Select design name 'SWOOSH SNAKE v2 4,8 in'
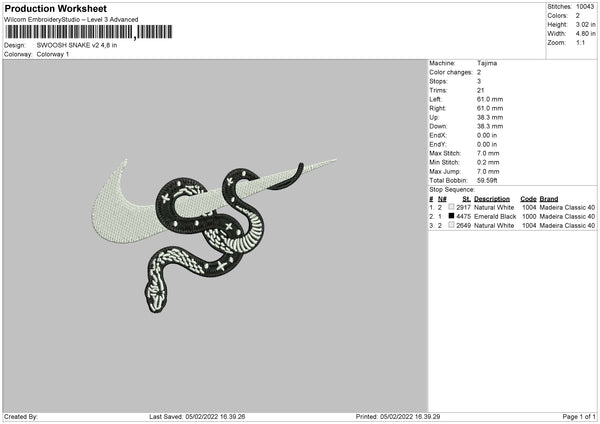 (x=77, y=45)
